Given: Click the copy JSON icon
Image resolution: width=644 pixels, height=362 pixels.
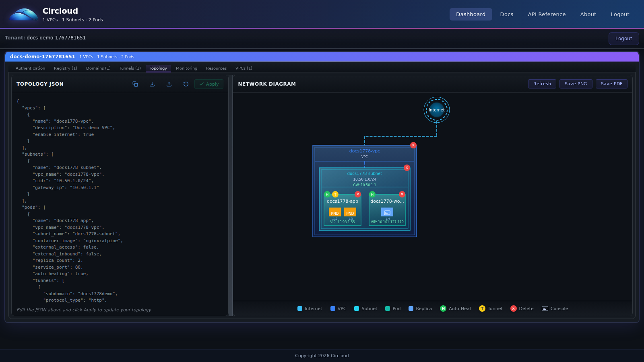Looking at the screenshot, I should 135,84.
